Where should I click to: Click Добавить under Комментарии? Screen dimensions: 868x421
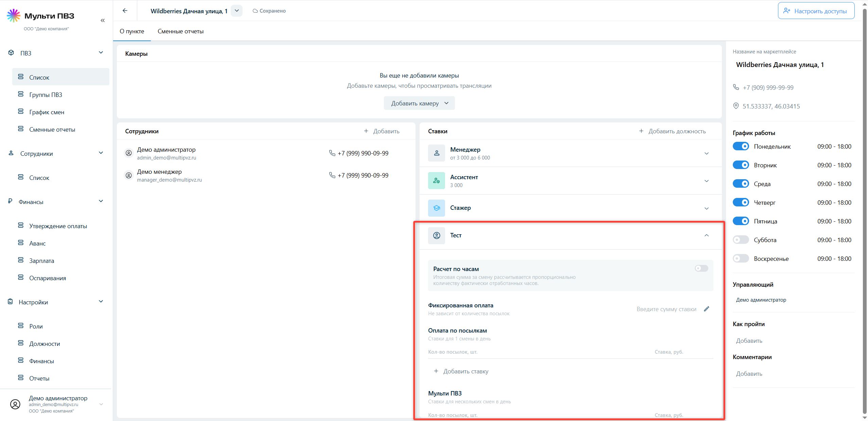[749, 373]
